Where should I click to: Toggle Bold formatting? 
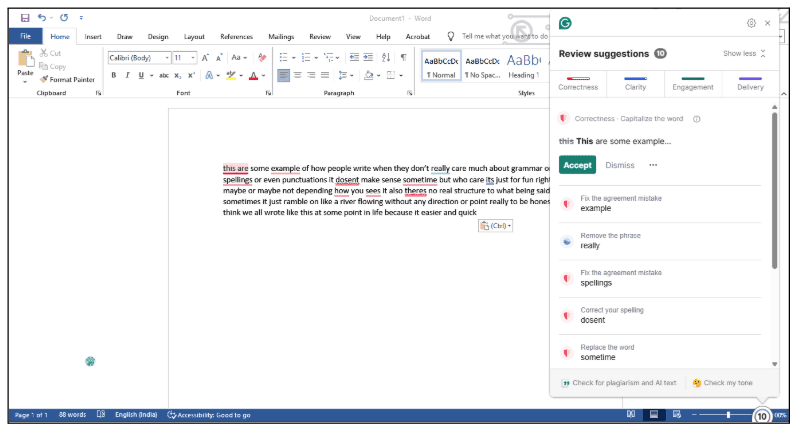(114, 76)
